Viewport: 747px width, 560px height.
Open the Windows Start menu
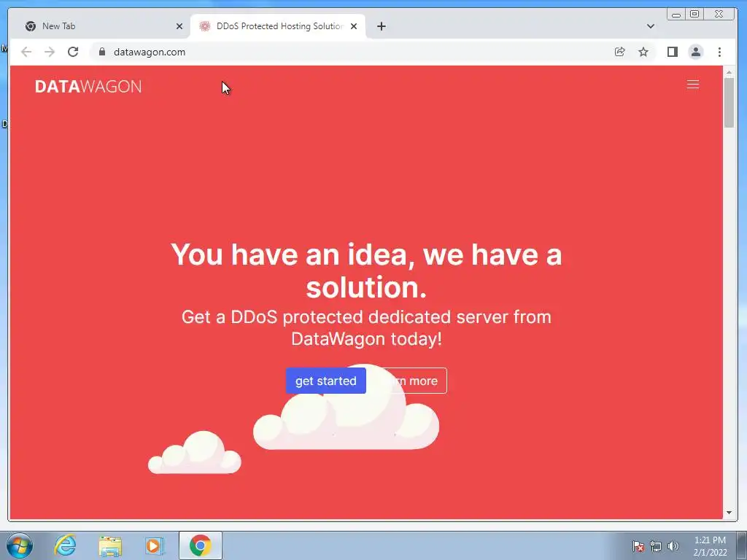click(20, 545)
